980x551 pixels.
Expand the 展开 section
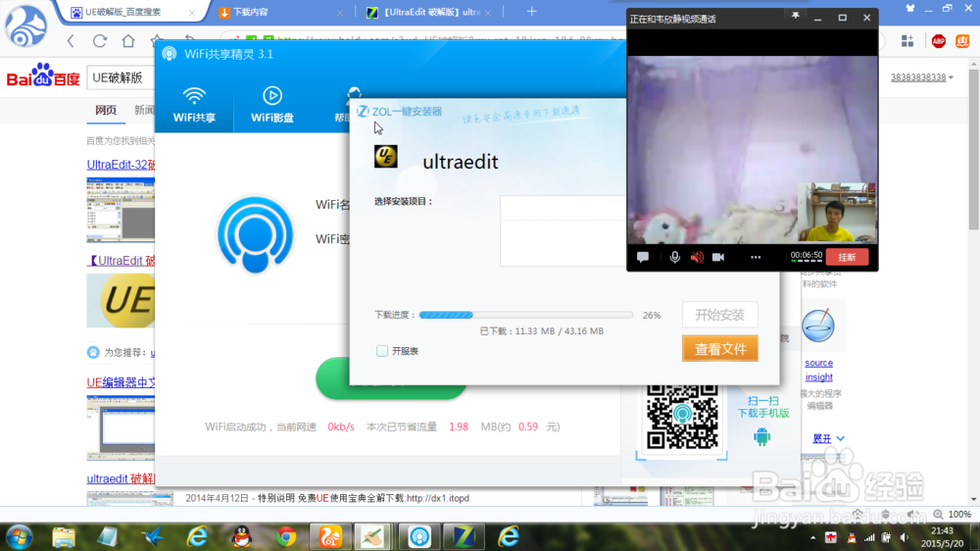(828, 438)
